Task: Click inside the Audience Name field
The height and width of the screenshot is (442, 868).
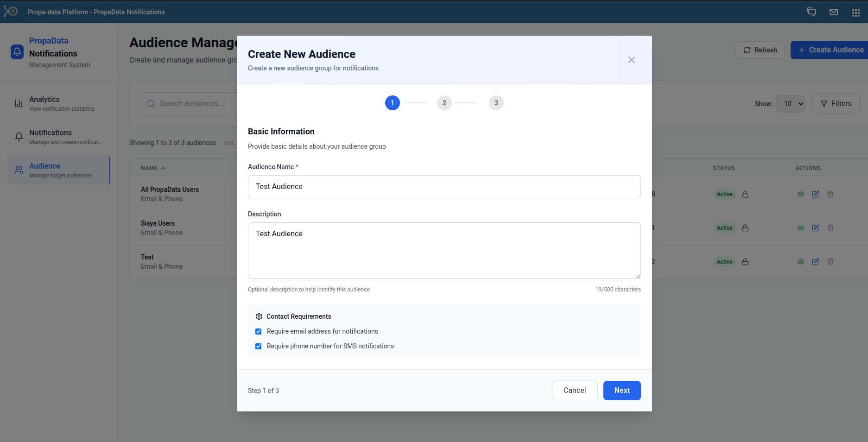Action: coord(444,187)
